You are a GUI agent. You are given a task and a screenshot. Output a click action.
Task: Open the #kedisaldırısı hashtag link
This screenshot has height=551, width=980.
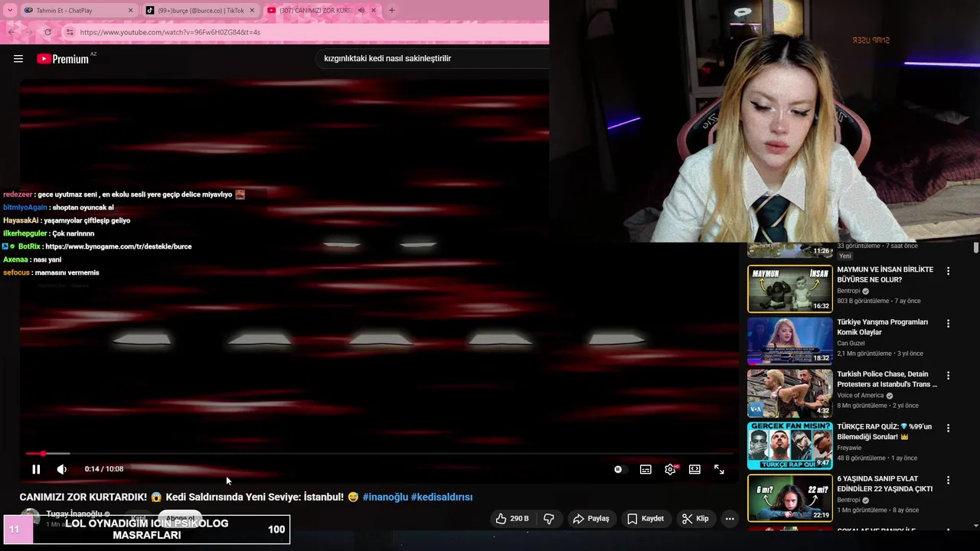[x=442, y=497]
